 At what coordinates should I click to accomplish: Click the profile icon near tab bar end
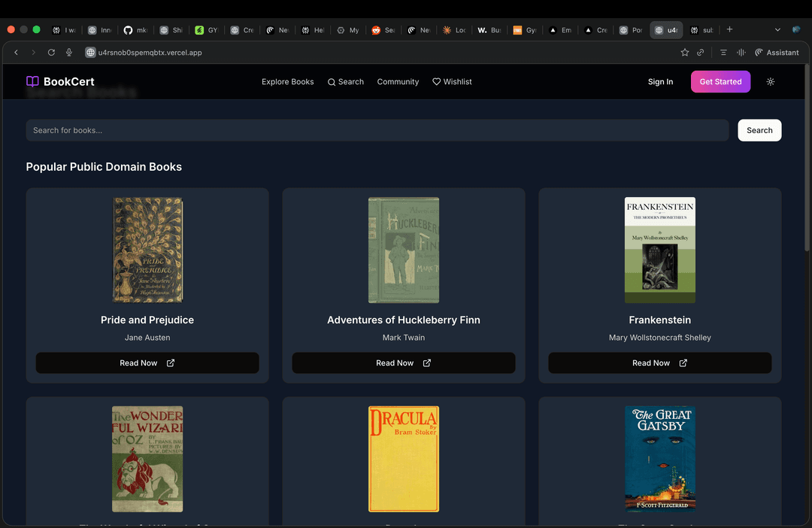point(796,29)
